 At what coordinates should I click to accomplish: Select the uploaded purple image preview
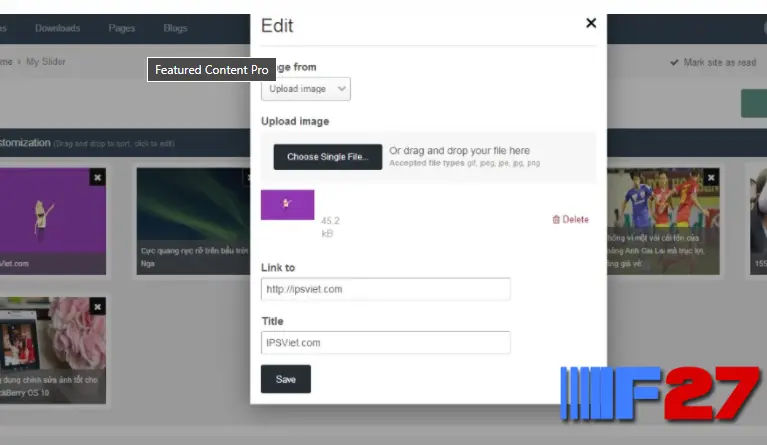tap(288, 205)
